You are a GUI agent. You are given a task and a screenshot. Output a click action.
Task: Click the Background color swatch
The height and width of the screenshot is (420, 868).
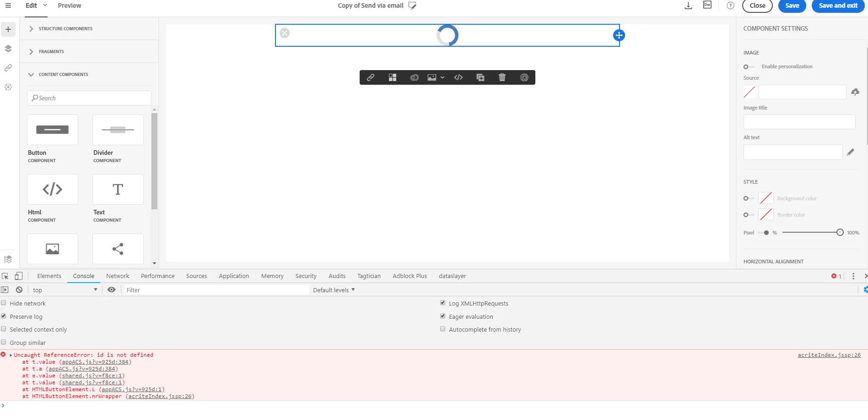766,198
